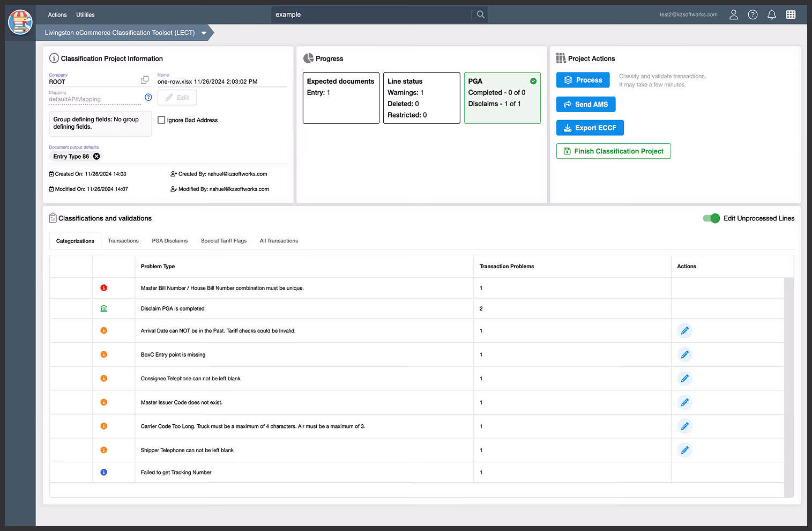Click 'Disclaim PGA is completed' row text
Viewport: 812px width, 531px height.
(x=173, y=308)
